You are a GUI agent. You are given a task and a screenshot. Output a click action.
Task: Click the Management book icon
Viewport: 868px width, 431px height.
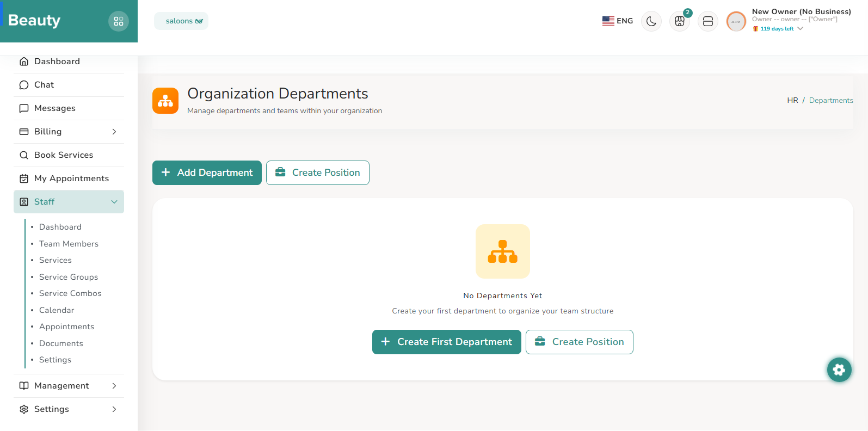24,386
